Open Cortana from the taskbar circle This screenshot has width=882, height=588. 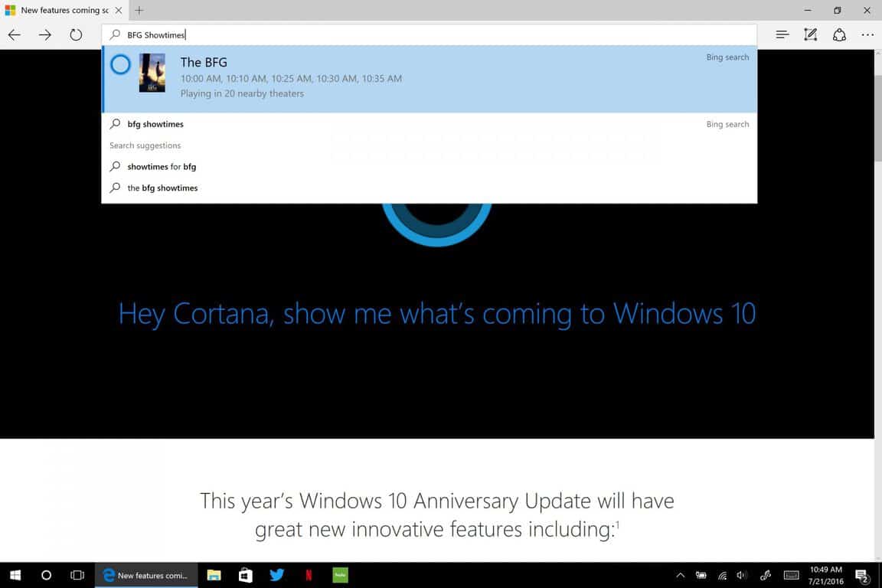[x=46, y=575]
